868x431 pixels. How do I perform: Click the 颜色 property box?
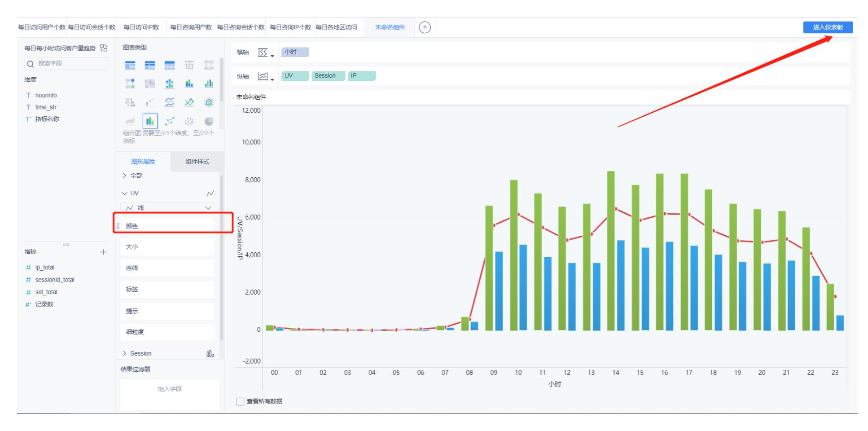click(x=167, y=226)
